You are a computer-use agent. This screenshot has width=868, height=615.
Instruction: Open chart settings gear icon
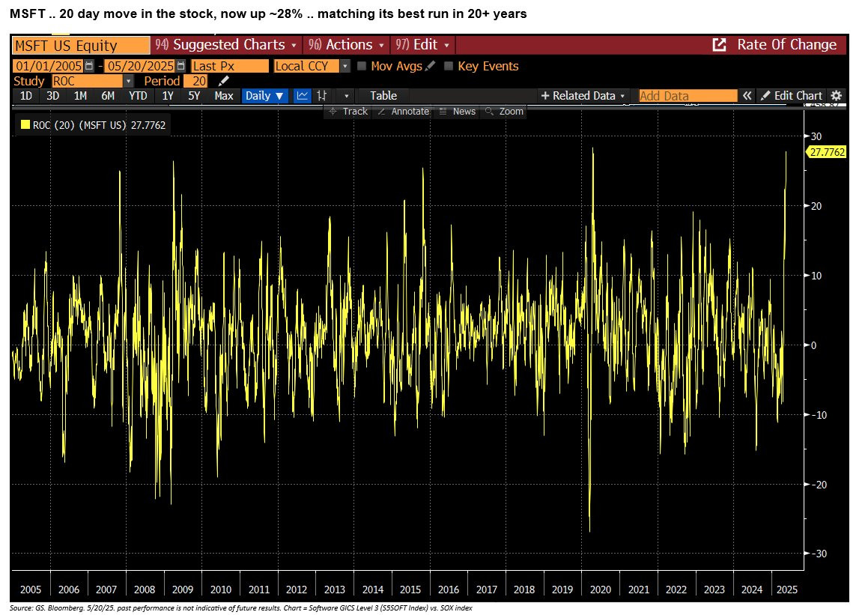pyautogui.click(x=837, y=96)
